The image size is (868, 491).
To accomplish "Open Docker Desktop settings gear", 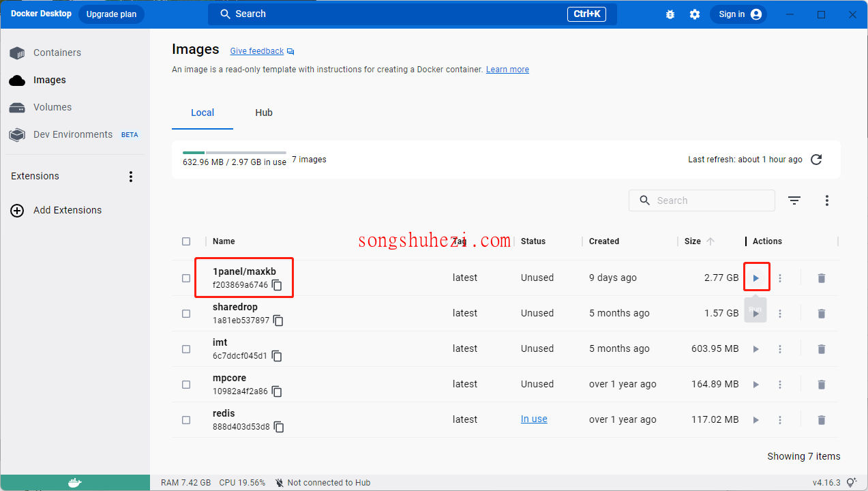I will point(695,14).
